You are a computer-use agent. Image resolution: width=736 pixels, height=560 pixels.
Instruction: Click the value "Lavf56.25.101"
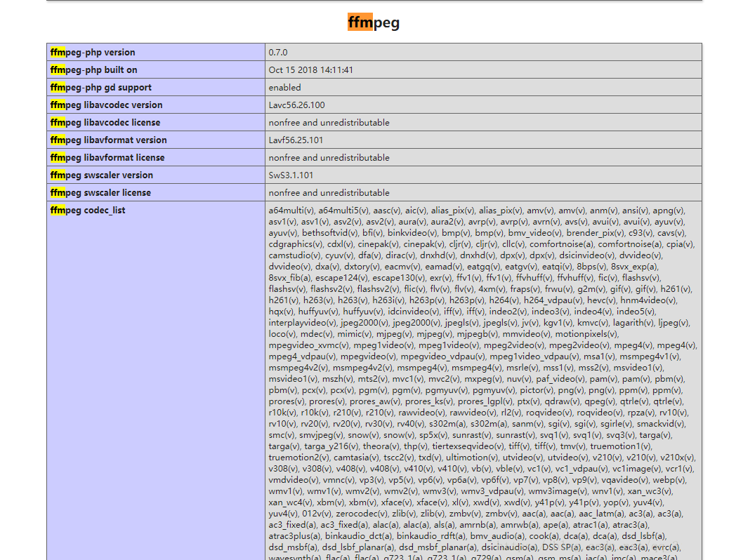pos(296,140)
